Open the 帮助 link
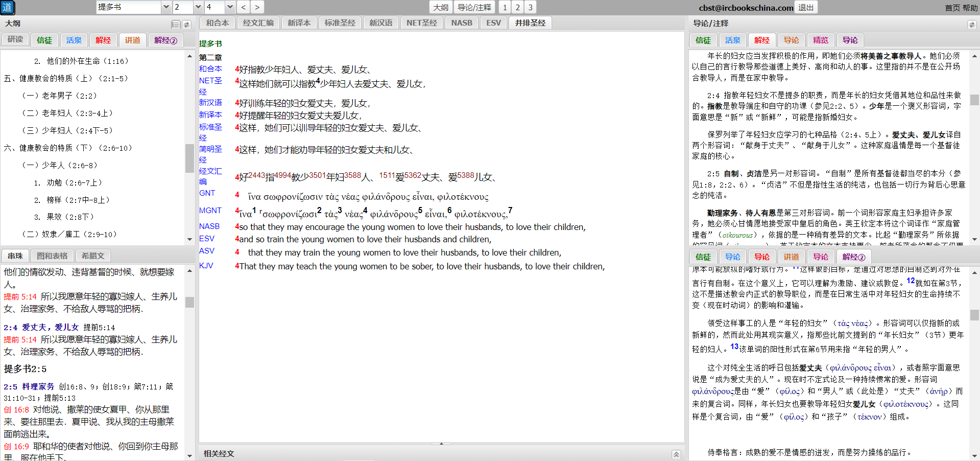Screen dimensions: 980x461 (970, 8)
